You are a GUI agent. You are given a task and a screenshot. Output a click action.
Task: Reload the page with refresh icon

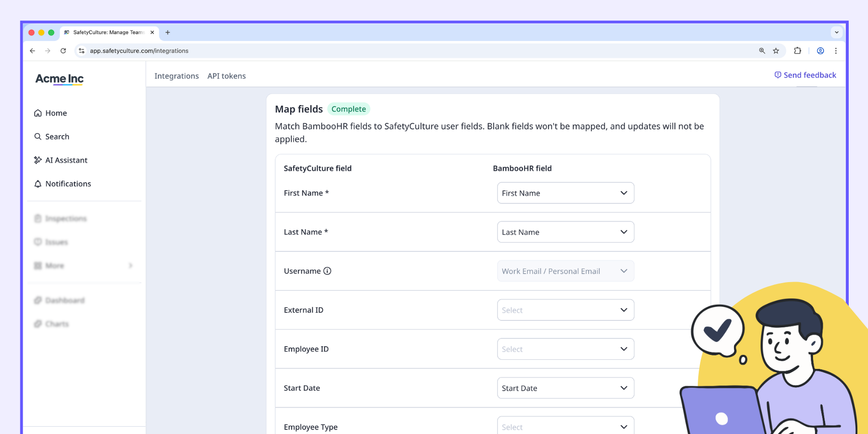[63, 51]
